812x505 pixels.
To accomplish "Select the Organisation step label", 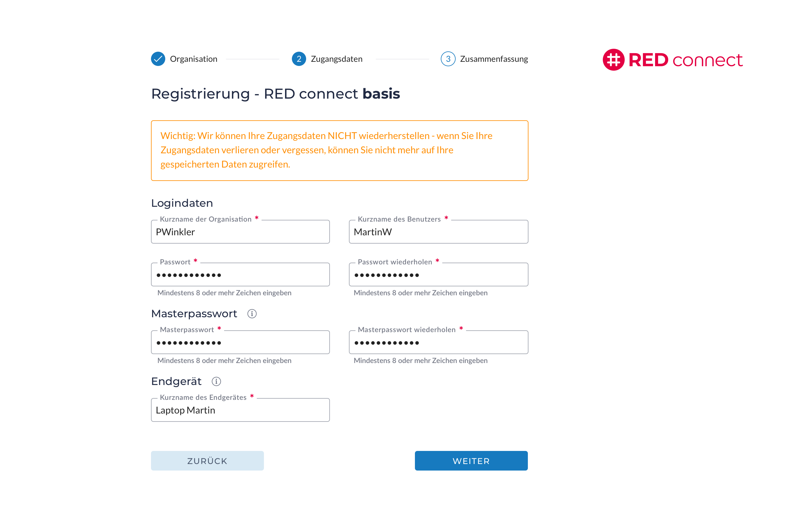I will point(193,59).
